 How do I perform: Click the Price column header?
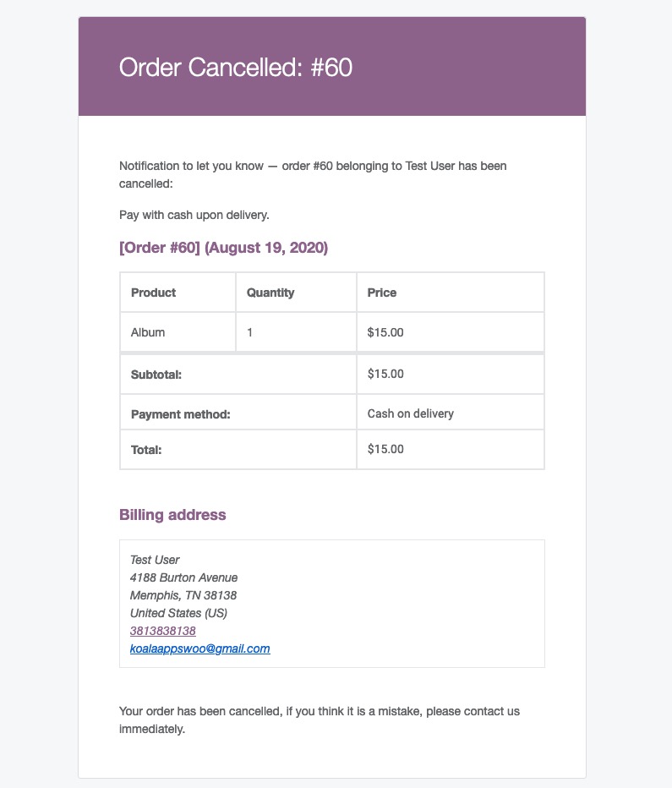(382, 293)
